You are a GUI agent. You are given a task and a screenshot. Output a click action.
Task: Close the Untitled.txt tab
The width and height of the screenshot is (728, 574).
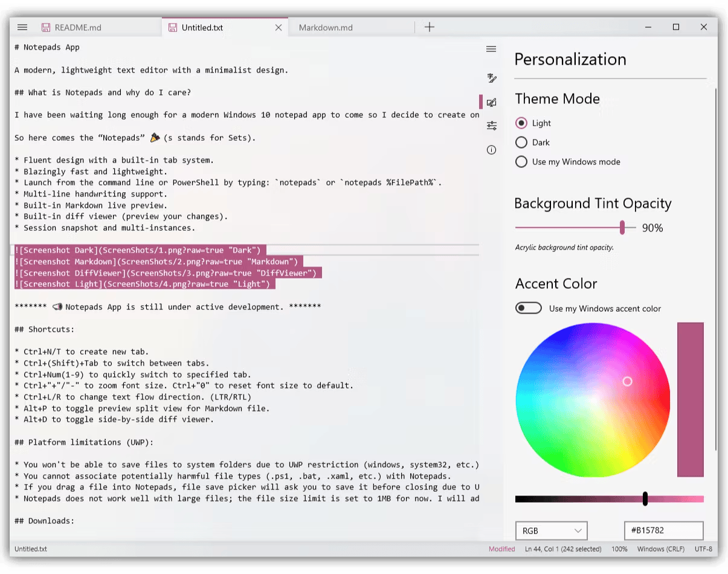(x=279, y=27)
